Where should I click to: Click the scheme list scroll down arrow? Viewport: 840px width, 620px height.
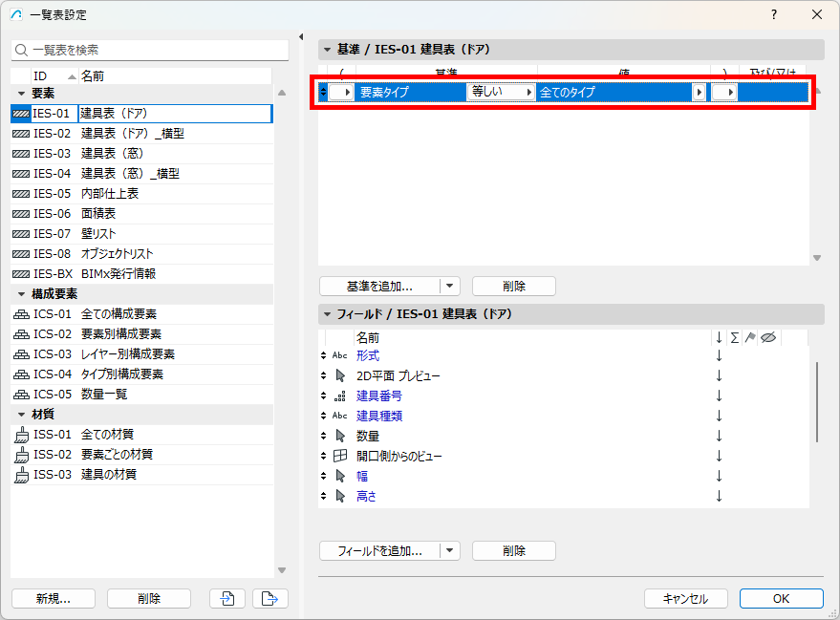pos(282,570)
